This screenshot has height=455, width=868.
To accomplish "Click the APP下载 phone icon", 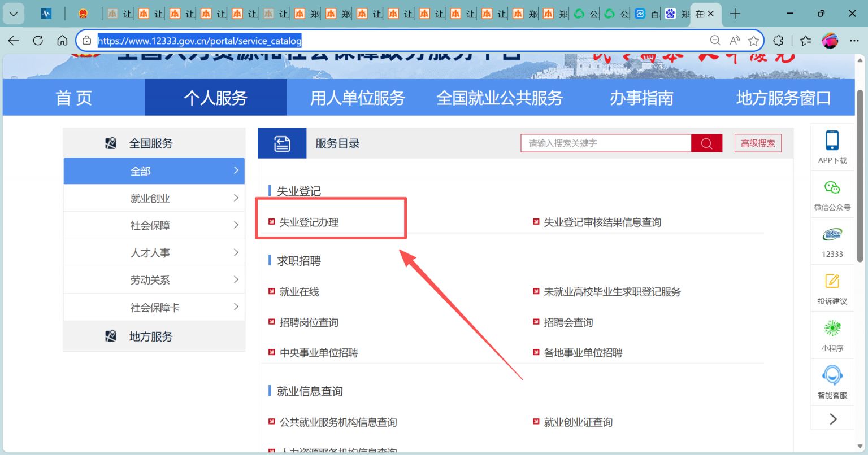I will tap(832, 141).
